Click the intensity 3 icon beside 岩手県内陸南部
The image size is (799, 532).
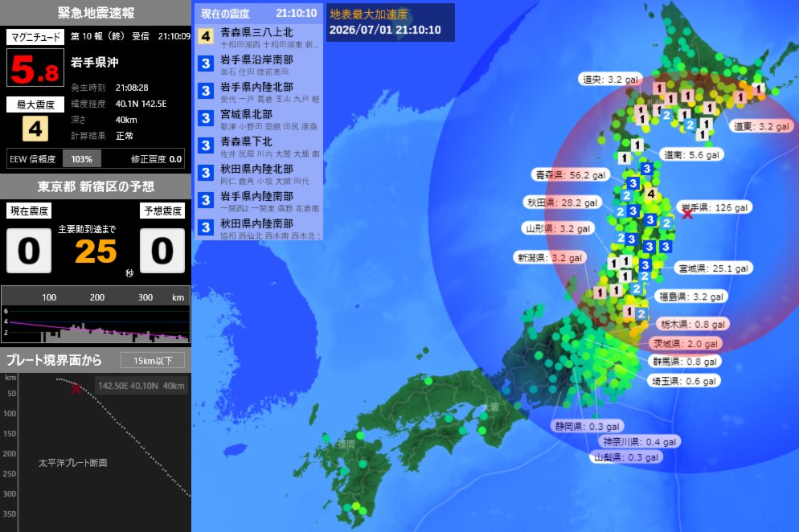point(206,200)
